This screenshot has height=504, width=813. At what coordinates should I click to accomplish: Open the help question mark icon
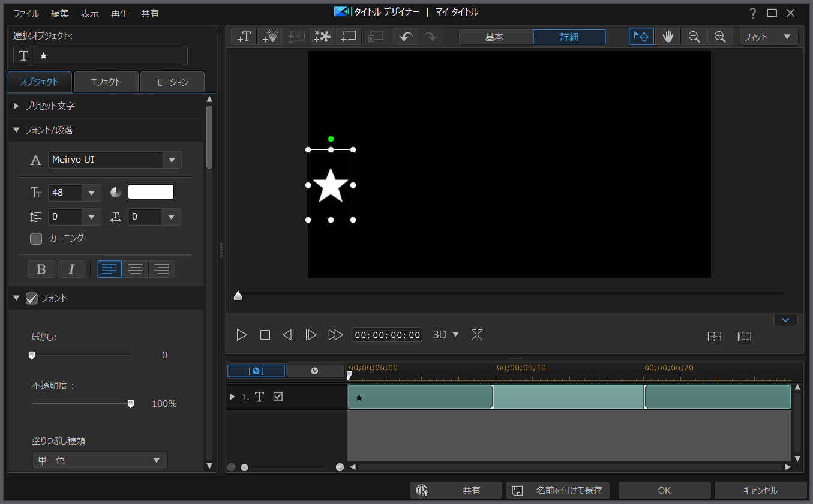coord(752,13)
